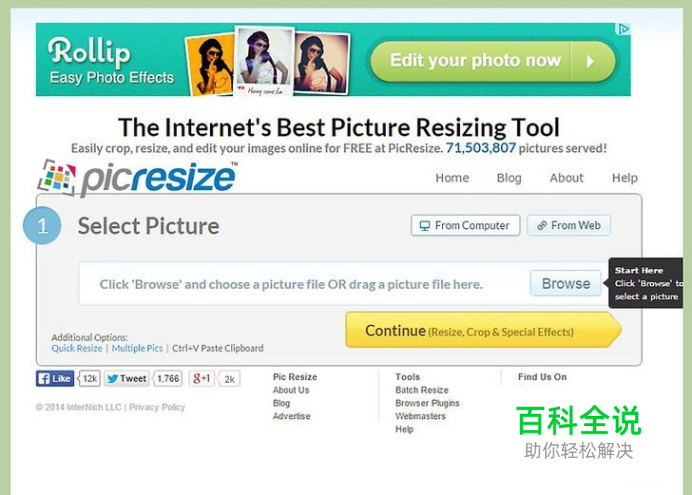692x495 pixels.
Task: Like the page with Facebook button
Action: 55,379
